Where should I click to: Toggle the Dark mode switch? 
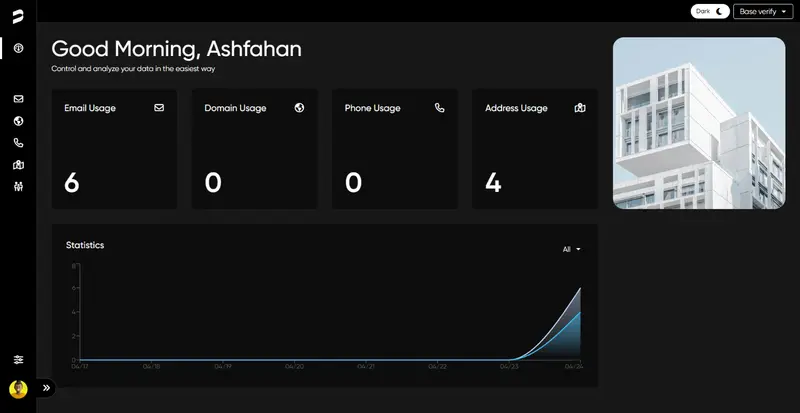click(x=710, y=11)
